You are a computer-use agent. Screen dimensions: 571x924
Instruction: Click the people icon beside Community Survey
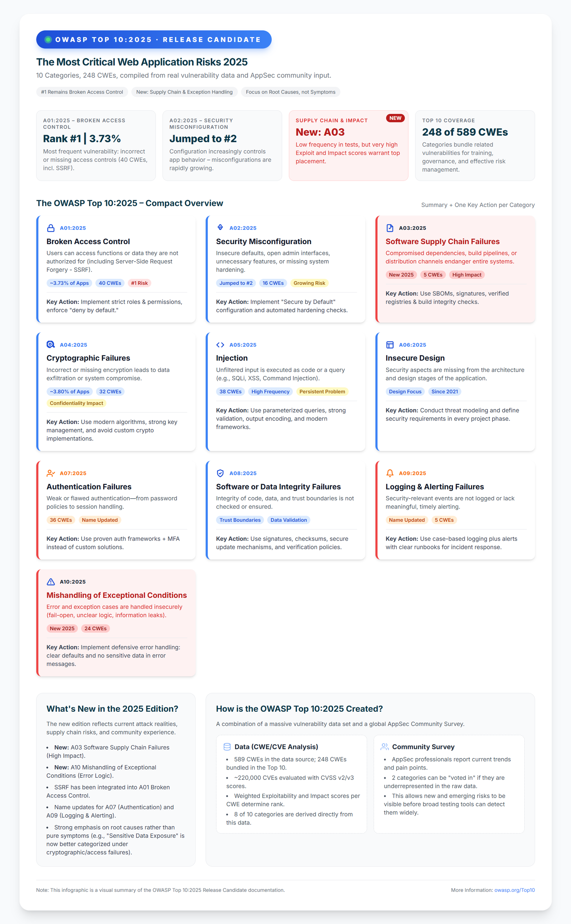384,747
